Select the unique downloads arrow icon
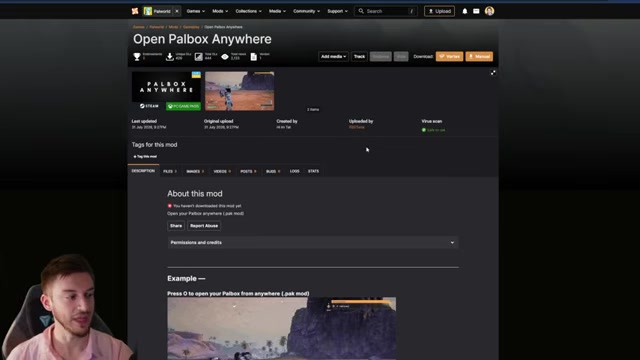 (x=169, y=57)
